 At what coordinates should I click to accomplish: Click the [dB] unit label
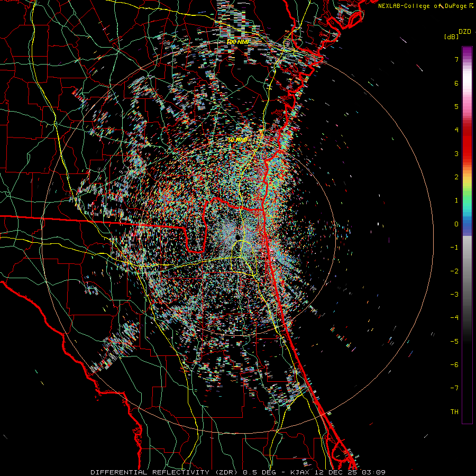click(451, 36)
